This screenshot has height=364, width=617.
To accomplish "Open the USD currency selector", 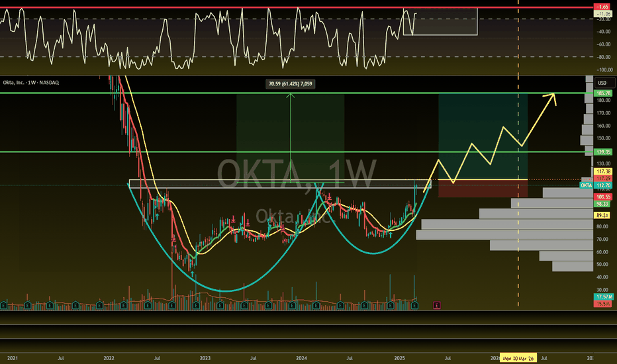I will pos(605,83).
